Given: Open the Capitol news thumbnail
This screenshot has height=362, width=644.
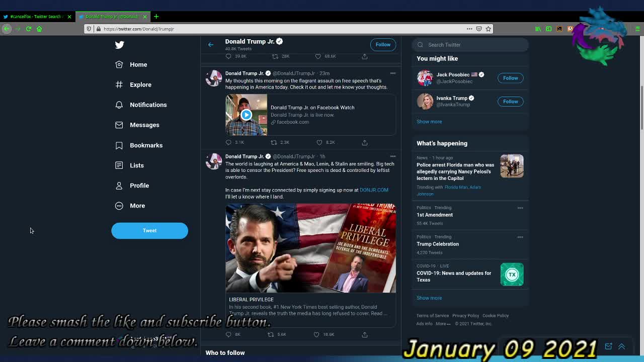Looking at the screenshot, I should (x=512, y=166).
